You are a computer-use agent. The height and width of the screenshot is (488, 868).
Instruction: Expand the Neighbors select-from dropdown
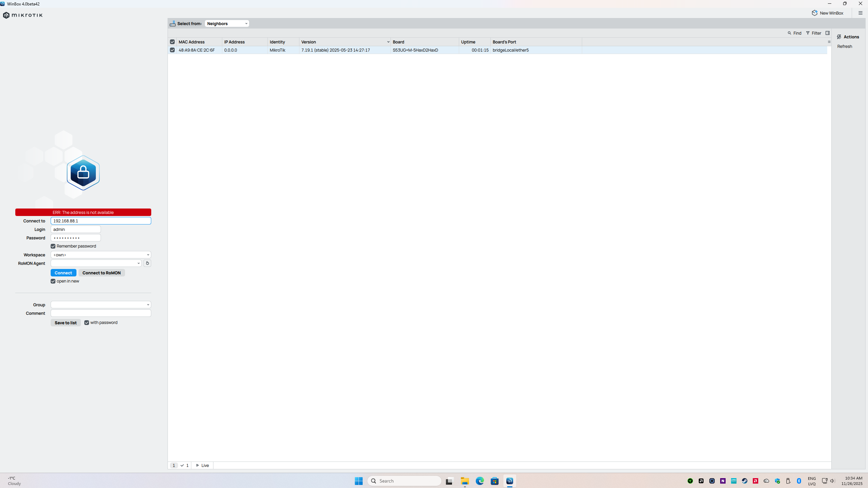tap(227, 23)
